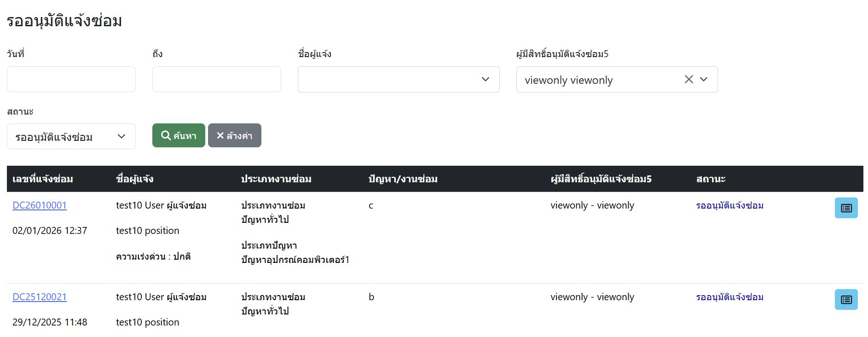The image size is (868, 337).
Task: Open details icon for DC25120021 row
Action: [846, 300]
